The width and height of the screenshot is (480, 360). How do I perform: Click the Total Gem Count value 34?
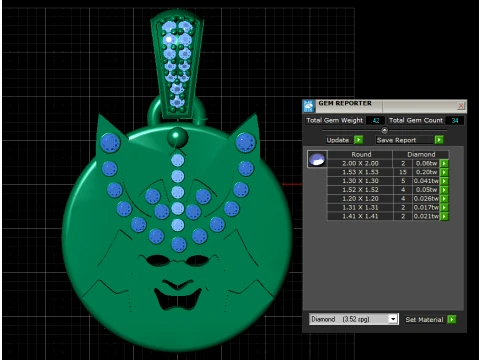[455, 121]
